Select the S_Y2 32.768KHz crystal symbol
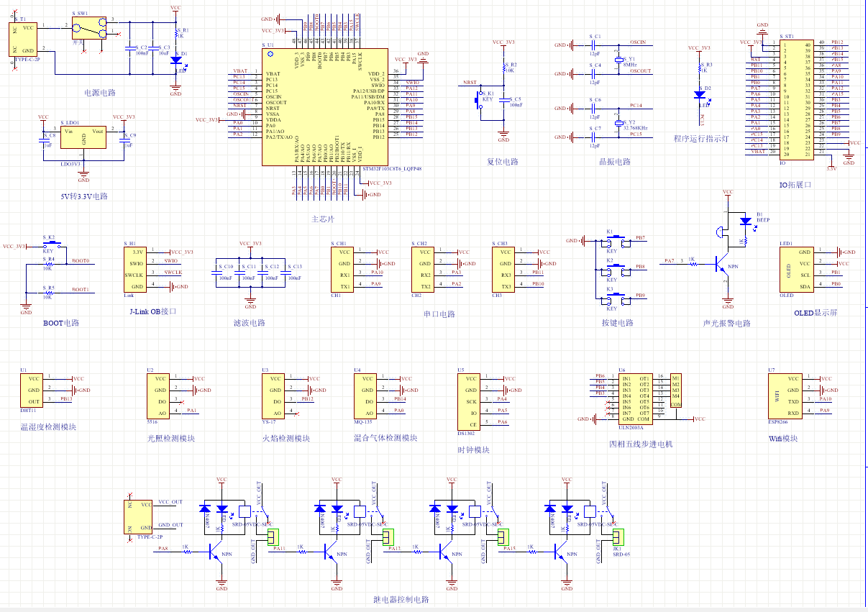Screen dimensions: 868x612 [x=618, y=124]
